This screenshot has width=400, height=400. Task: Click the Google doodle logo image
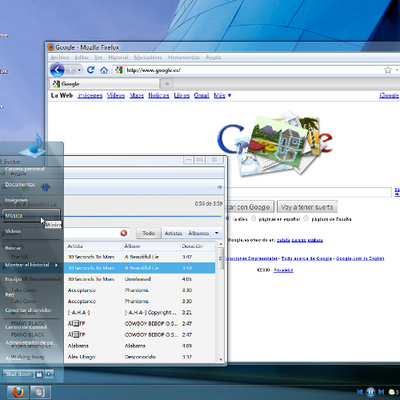(275, 142)
